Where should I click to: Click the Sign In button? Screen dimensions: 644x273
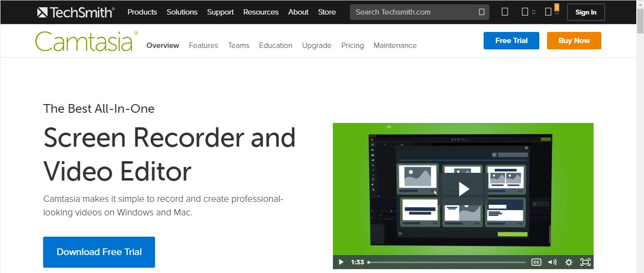click(586, 12)
